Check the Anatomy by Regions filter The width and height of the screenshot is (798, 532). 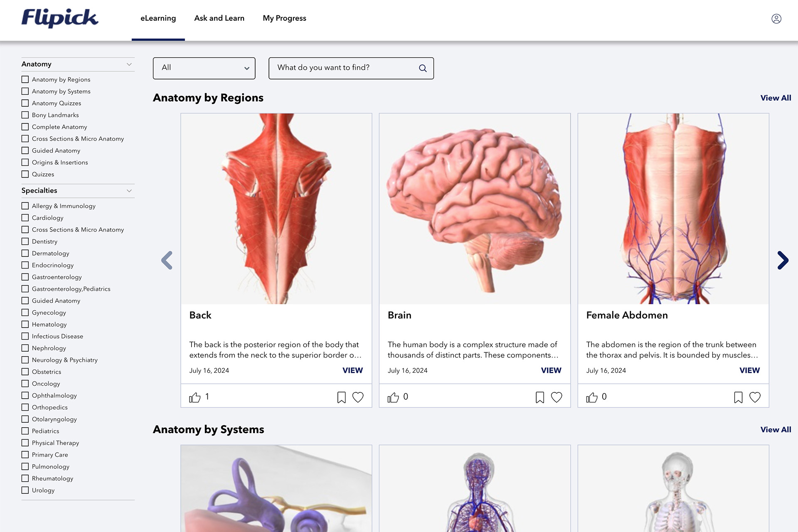click(x=25, y=79)
